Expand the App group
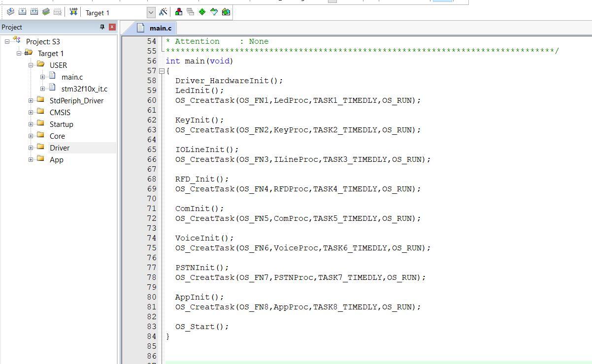 [x=31, y=159]
